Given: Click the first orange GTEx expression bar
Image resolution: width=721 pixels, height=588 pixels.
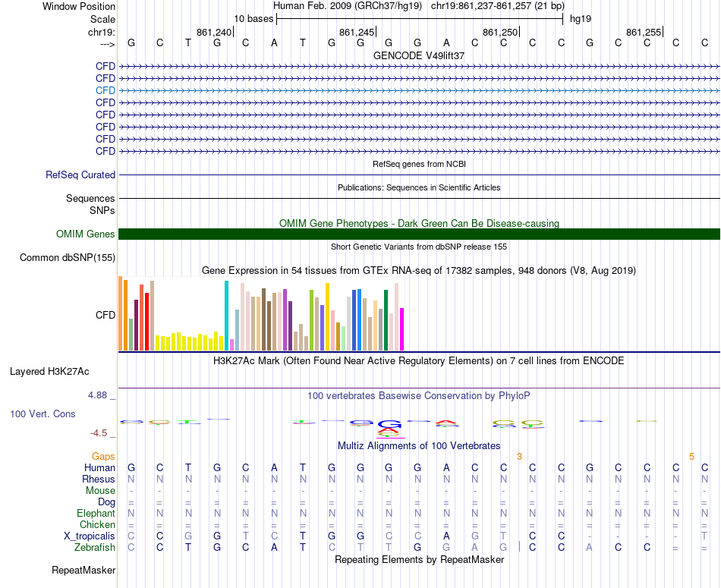Looking at the screenshot, I should (x=121, y=313).
